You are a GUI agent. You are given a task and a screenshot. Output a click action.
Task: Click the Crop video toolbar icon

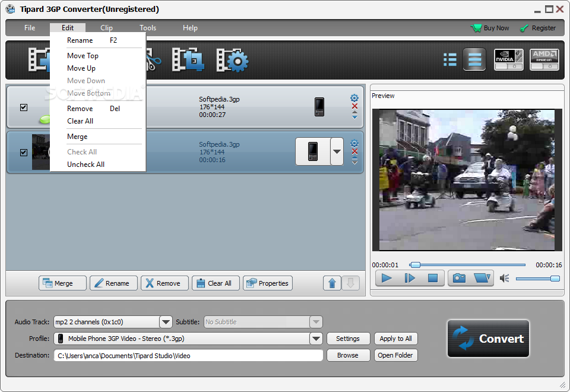(188, 59)
